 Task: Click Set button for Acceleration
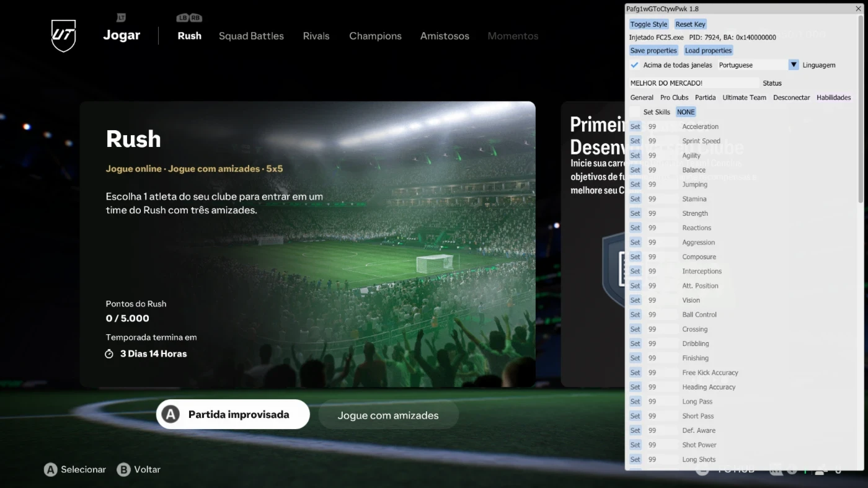click(635, 126)
